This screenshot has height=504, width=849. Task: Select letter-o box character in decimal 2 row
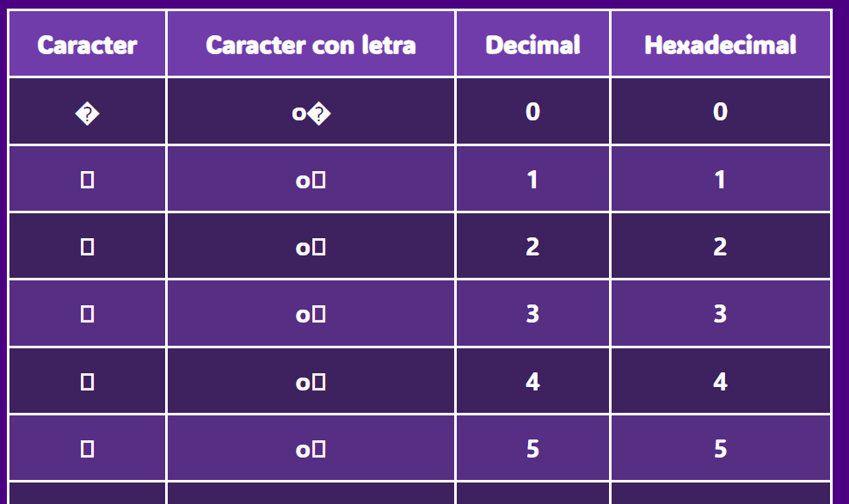pos(311,247)
